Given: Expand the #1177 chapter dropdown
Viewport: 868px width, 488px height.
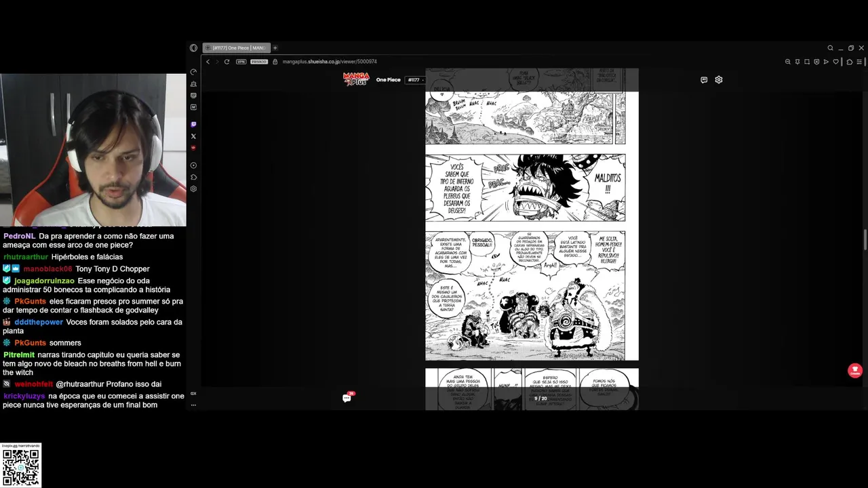Looking at the screenshot, I should [x=415, y=80].
